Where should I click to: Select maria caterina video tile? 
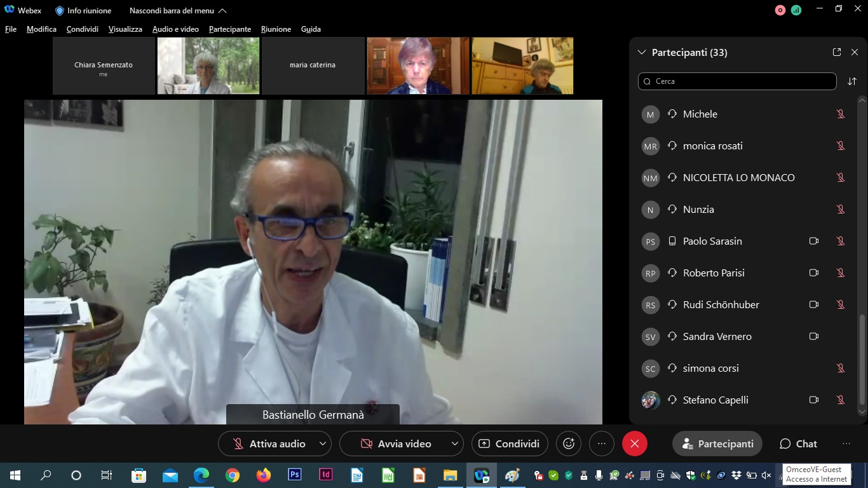(313, 65)
